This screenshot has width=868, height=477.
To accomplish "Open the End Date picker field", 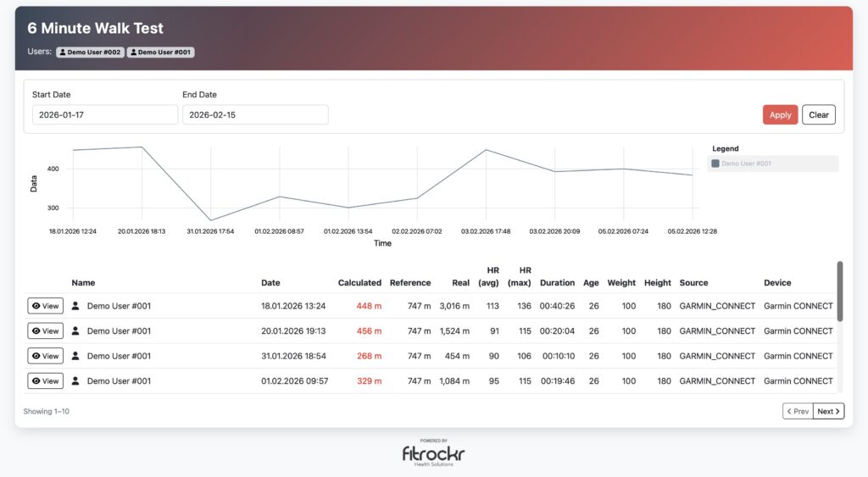I will 255,114.
